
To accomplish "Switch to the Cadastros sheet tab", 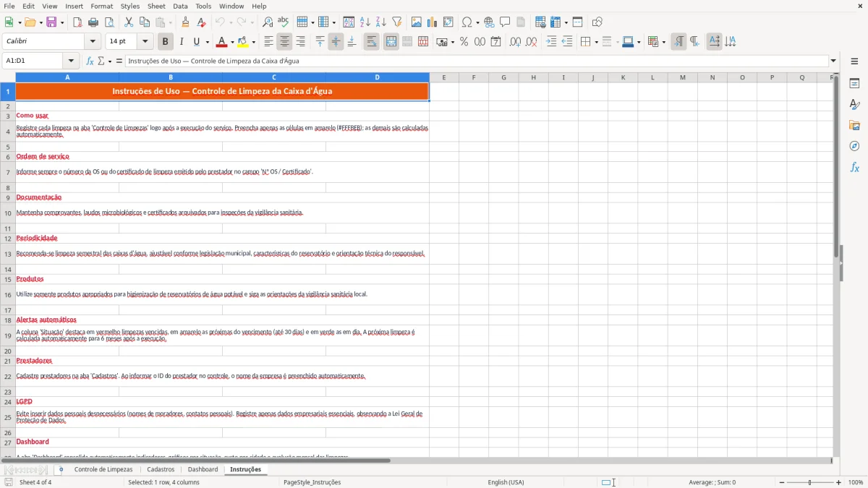I will (x=161, y=469).
